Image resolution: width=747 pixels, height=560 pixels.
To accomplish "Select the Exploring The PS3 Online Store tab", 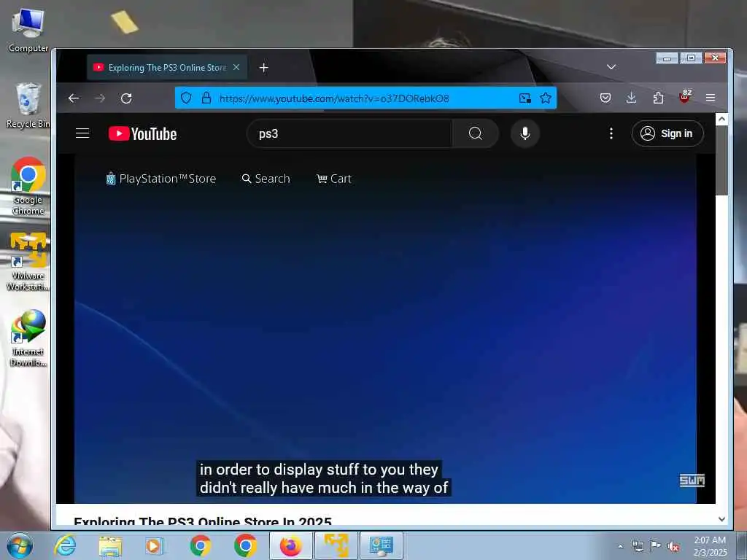I will point(167,68).
